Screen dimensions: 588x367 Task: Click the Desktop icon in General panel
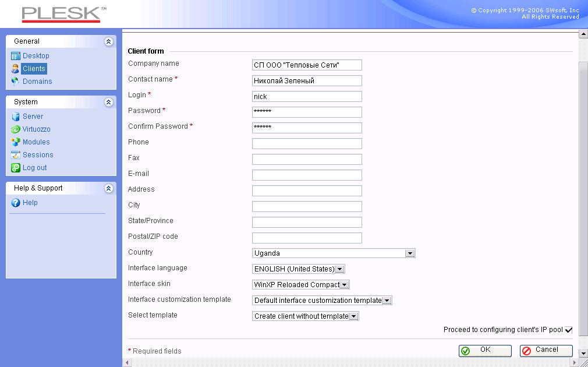[16, 56]
